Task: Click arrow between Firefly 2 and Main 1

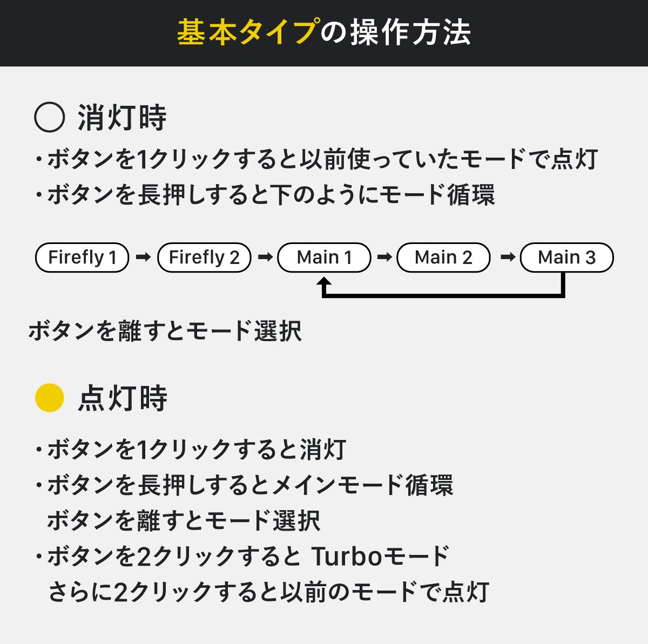Action: (265, 257)
